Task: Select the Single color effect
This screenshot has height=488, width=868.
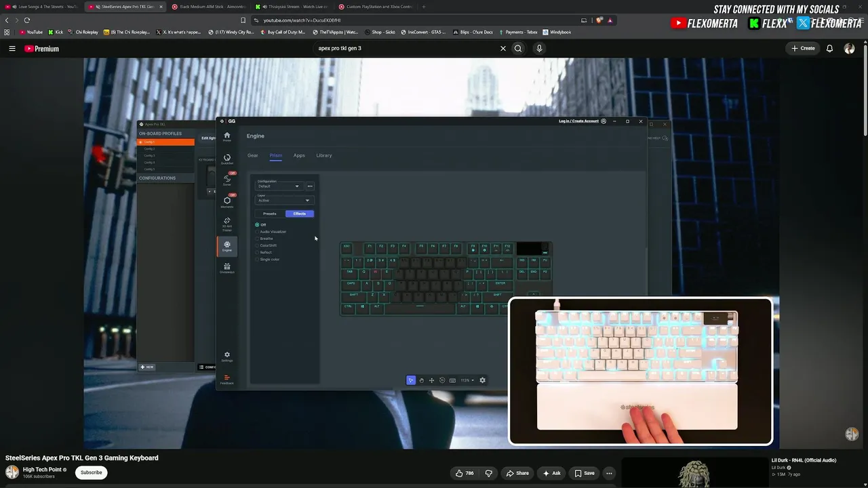Action: point(268,260)
